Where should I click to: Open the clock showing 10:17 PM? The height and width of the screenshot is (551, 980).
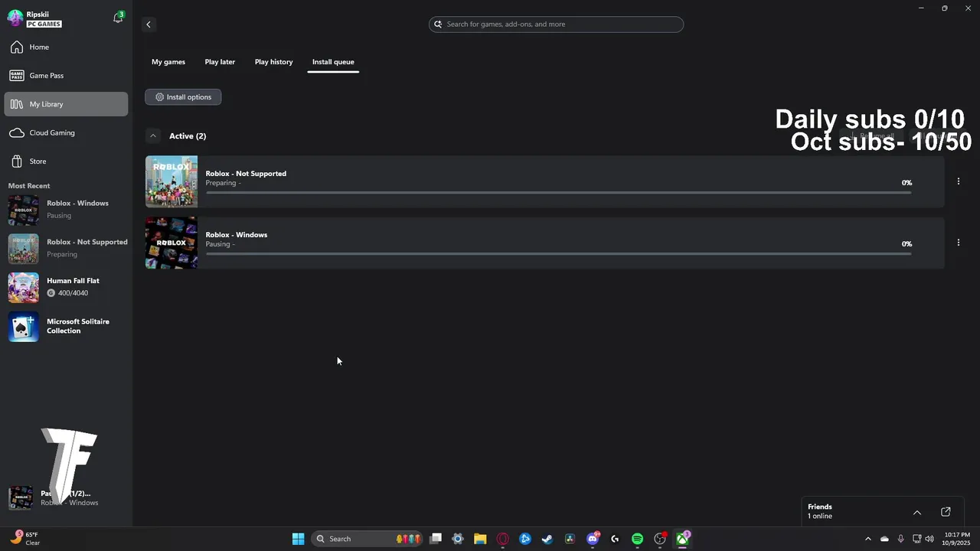click(x=957, y=539)
